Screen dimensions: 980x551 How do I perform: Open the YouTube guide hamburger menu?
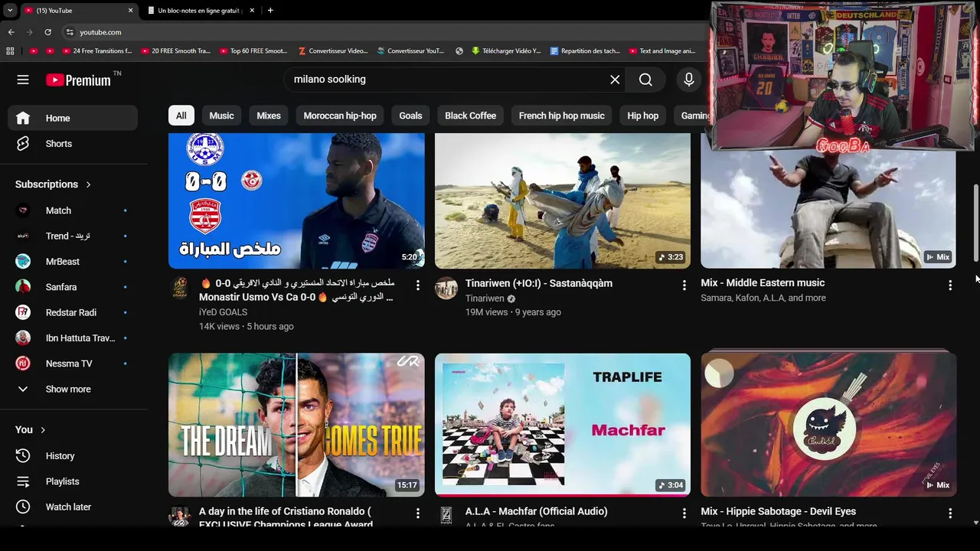23,80
